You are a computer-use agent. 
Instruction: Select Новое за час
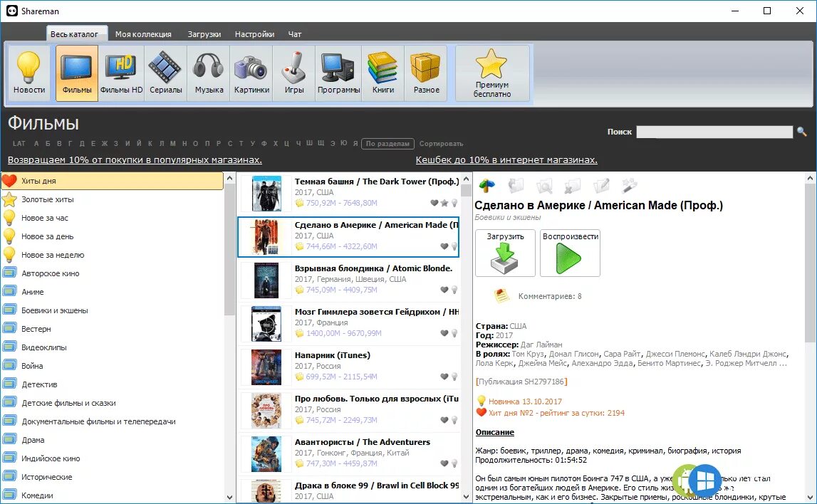[112, 218]
